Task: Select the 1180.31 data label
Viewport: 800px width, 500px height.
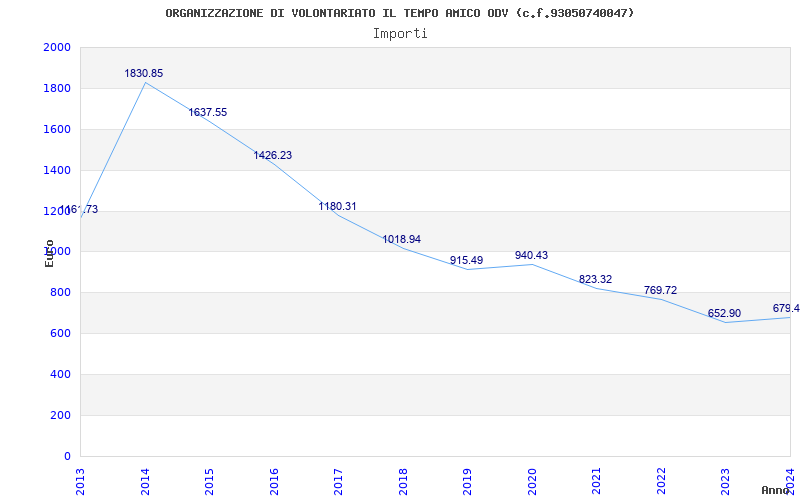Action: point(337,206)
